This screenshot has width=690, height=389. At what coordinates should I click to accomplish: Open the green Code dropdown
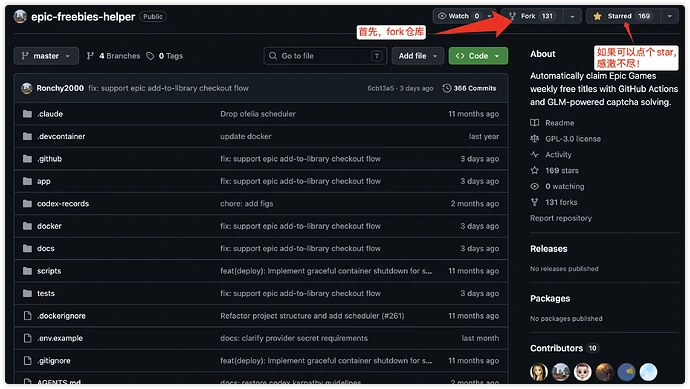pos(478,56)
